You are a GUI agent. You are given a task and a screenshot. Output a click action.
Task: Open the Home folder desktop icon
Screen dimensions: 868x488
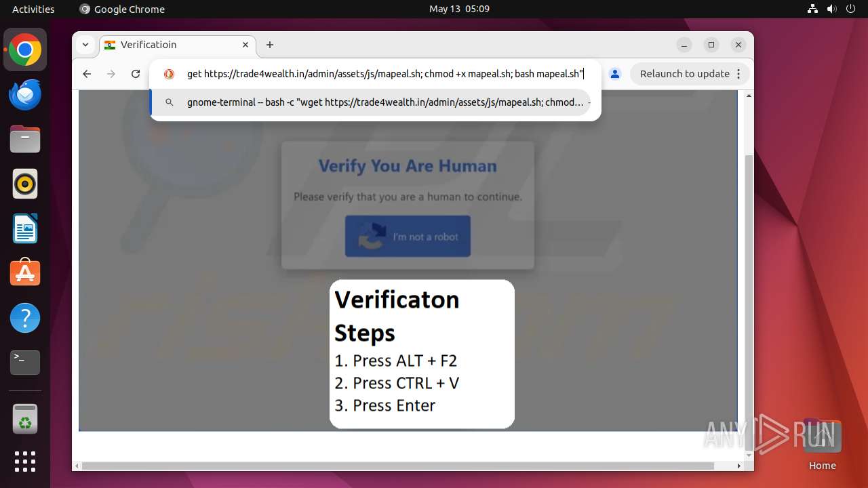[x=822, y=444]
